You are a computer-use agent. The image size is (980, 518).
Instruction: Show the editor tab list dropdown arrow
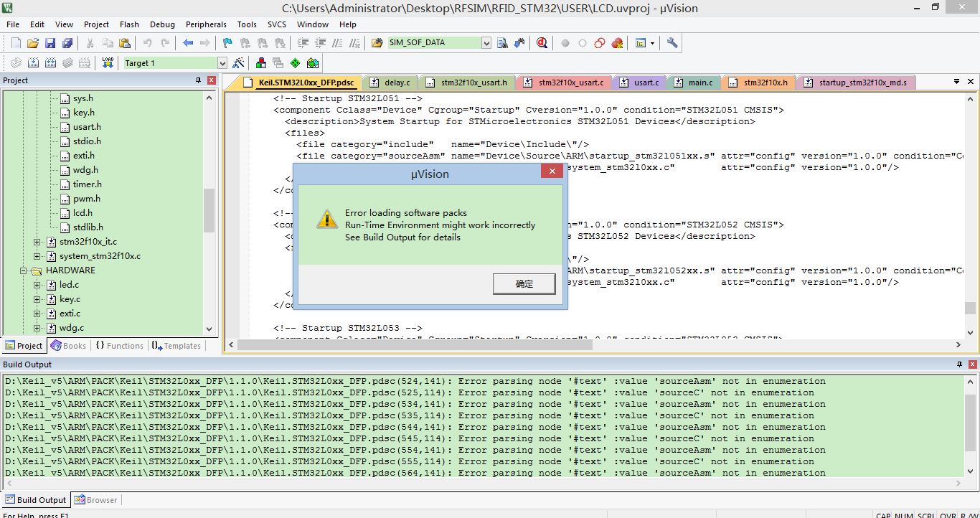956,82
